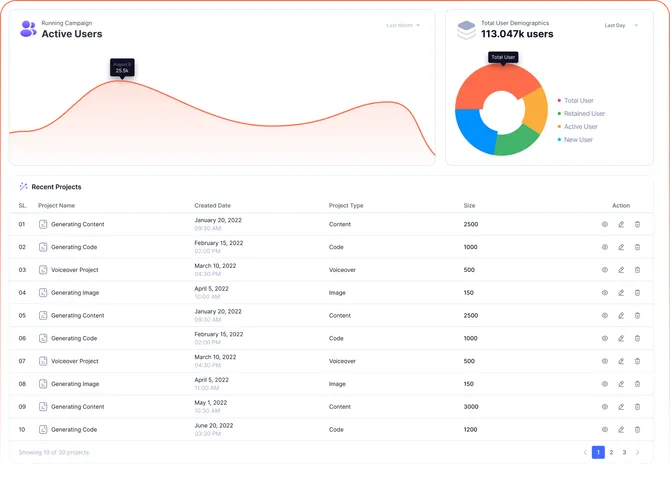Sort by the Project Name column header
670x480 pixels.
click(x=56, y=205)
